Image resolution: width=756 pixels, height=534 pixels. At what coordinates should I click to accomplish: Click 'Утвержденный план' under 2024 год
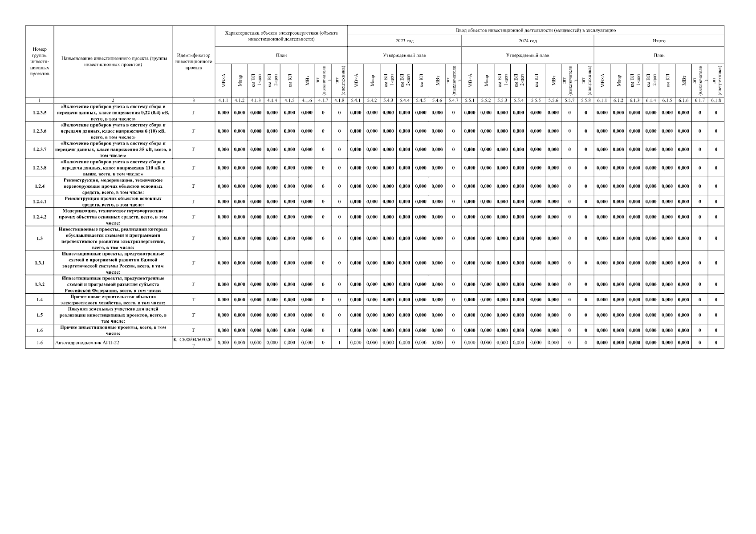coord(528,56)
